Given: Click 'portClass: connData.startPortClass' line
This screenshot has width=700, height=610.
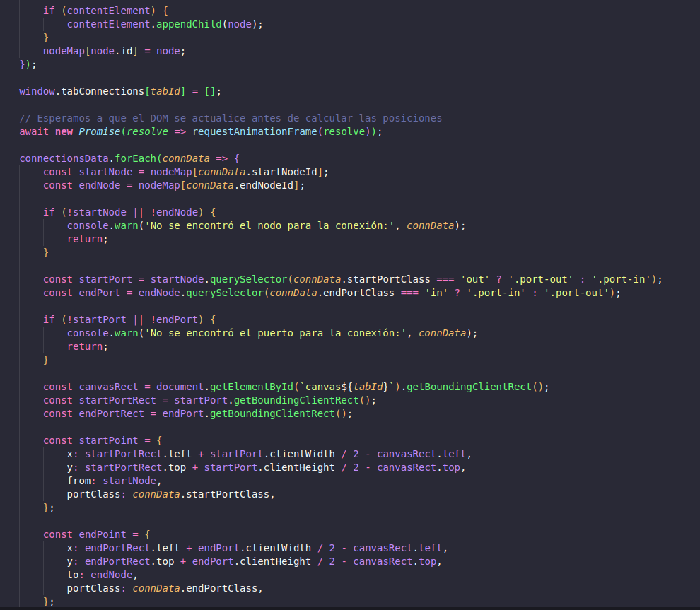Looking at the screenshot, I should [171, 494].
